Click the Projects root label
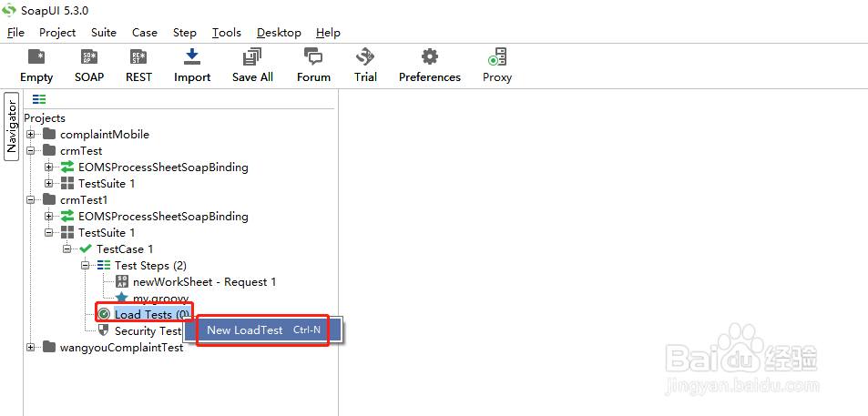 tap(45, 117)
